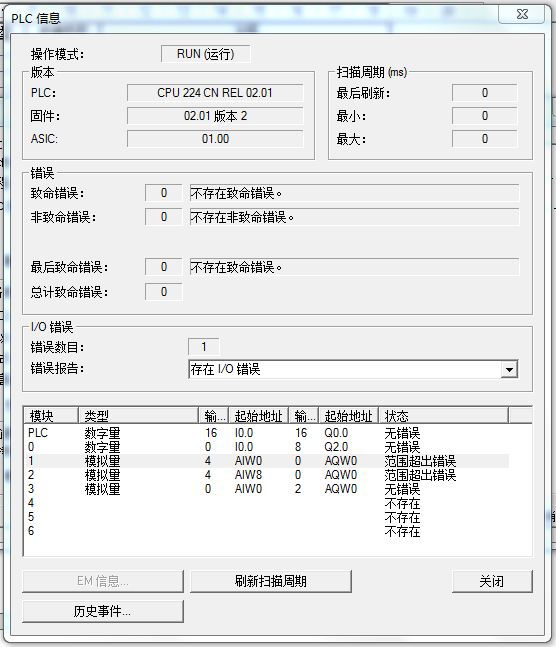Screen dimensions: 556x647
Task: Select module 2 row with AIW8 address
Action: click(x=266, y=475)
